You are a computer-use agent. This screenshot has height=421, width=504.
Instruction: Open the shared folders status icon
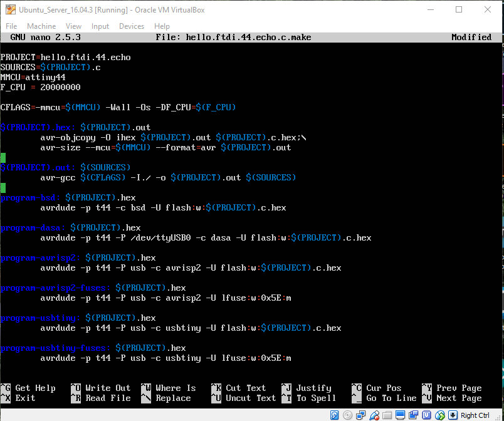[x=387, y=415]
